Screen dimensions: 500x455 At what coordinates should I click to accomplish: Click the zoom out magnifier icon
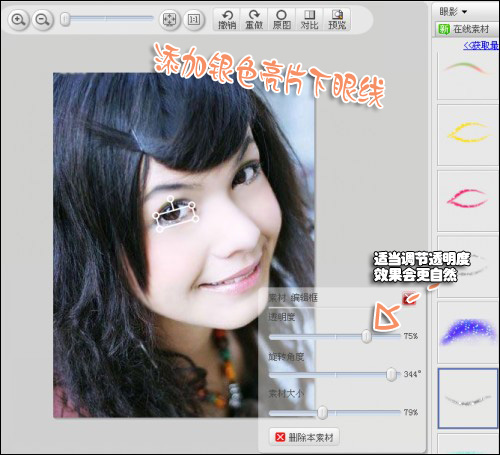point(43,19)
